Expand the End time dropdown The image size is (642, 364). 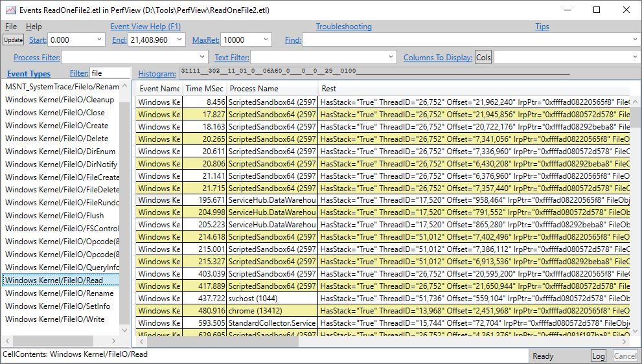click(179, 40)
